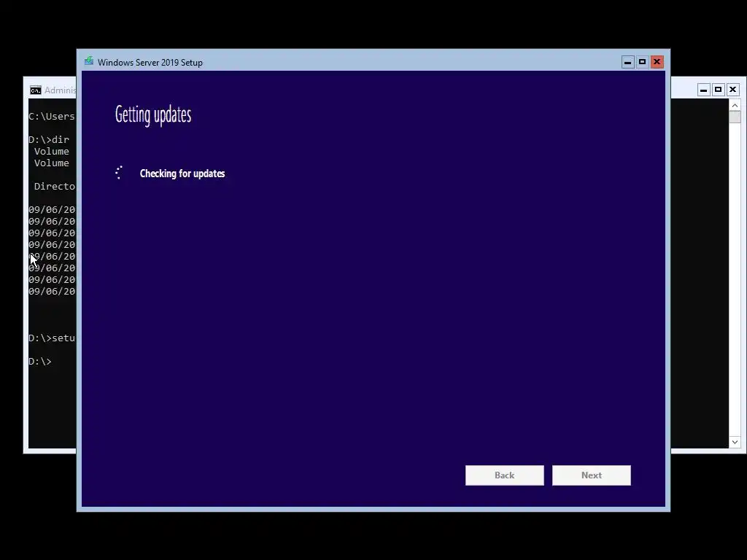
Task: Close the Command Prompt window
Action: [x=732, y=90]
